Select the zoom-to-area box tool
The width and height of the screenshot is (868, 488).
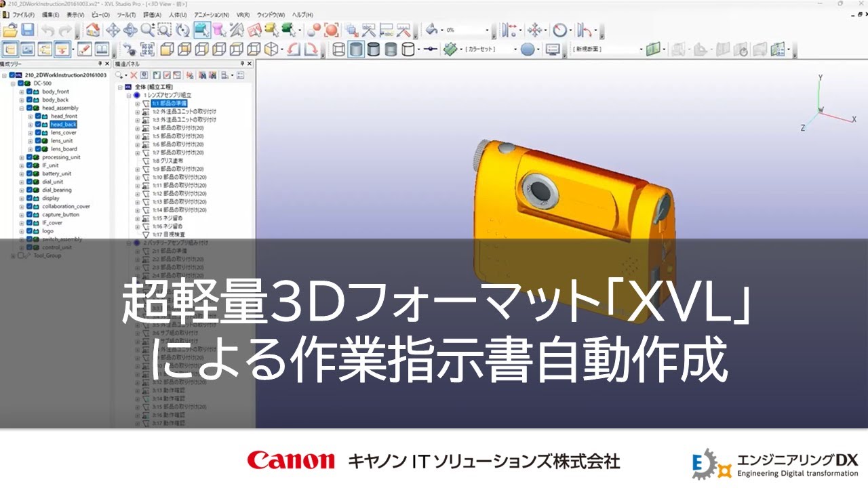(x=164, y=30)
